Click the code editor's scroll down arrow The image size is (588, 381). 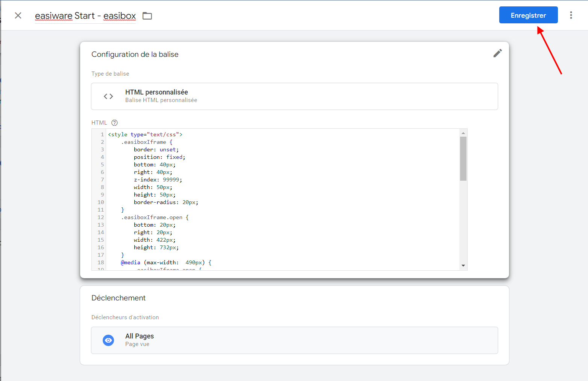coord(463,265)
